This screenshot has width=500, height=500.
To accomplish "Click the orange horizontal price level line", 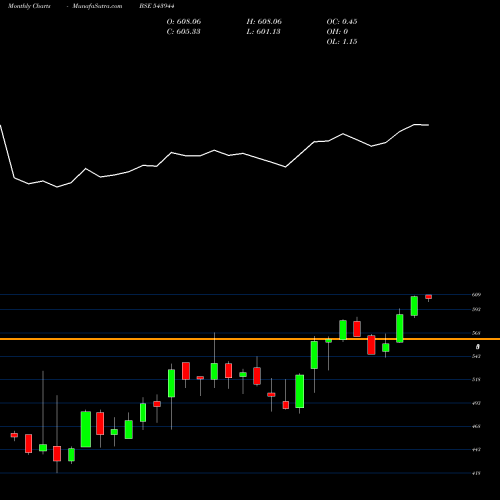I will 250,339.
